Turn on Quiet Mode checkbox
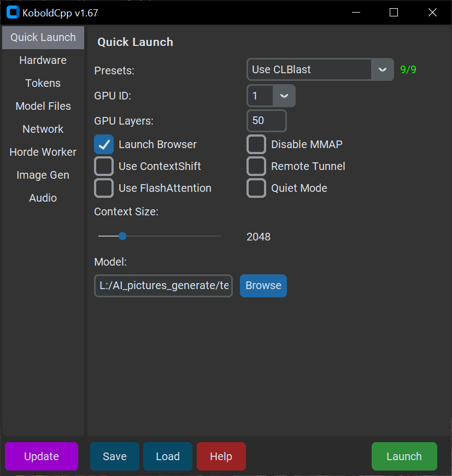The width and height of the screenshot is (452, 476). [256, 188]
